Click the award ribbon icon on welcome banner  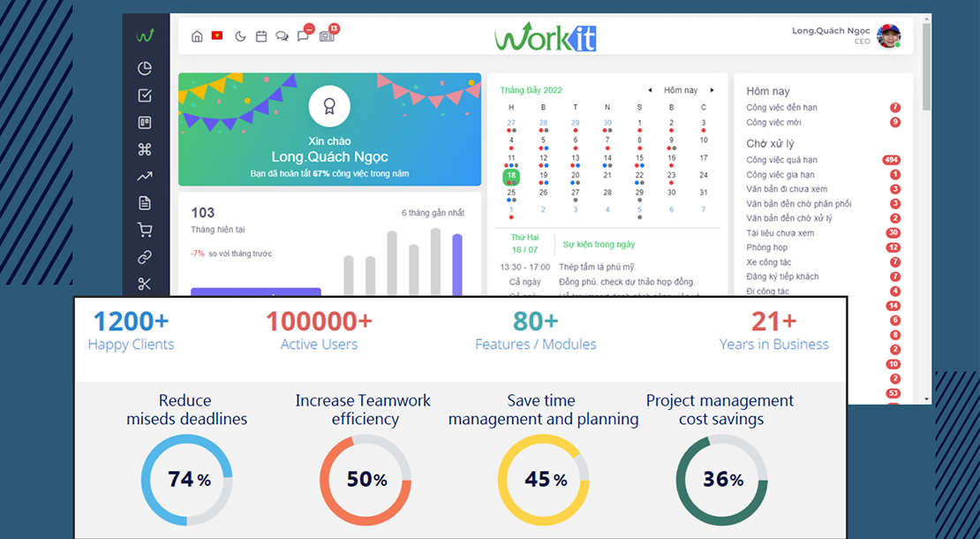point(329,106)
